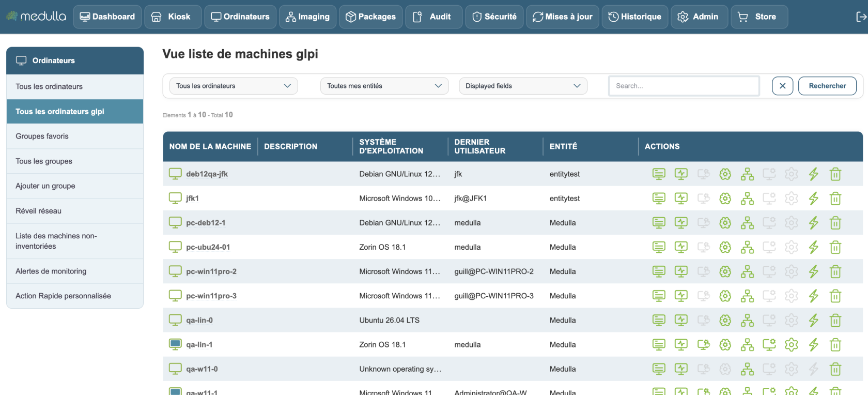
Task: Open 'Action Rapide personnalisée' sidebar item
Action: pyautogui.click(x=75, y=296)
